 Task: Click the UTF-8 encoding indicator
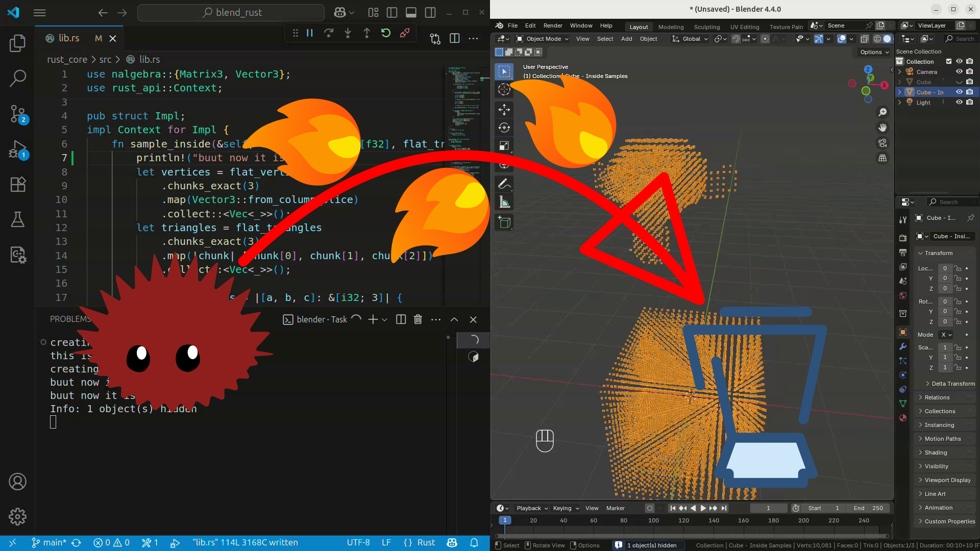click(x=358, y=543)
